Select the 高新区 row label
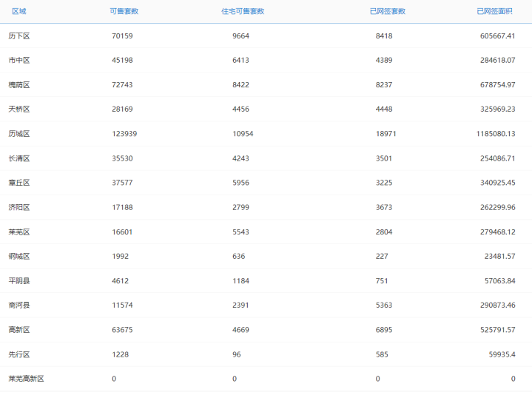 point(19,330)
